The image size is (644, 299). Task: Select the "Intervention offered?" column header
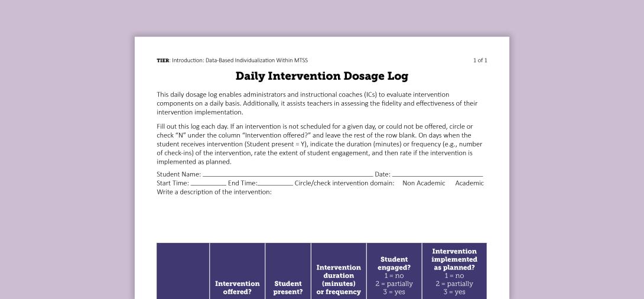pos(237,287)
